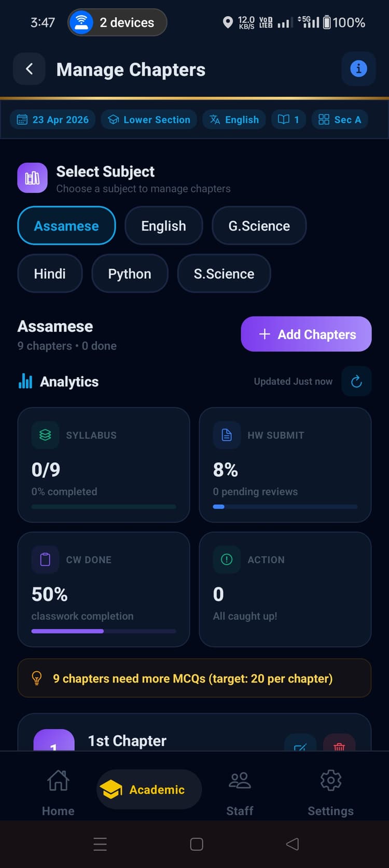
Task: Switch to the Staff tab
Action: pyautogui.click(x=240, y=790)
